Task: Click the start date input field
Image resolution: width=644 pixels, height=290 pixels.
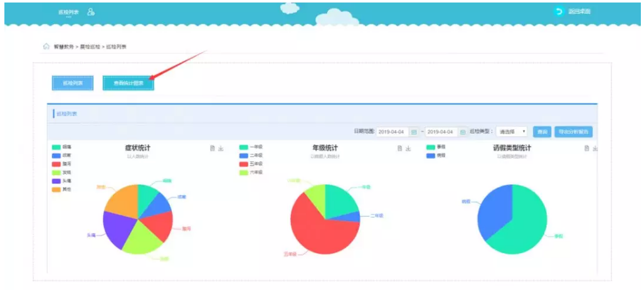Action: pyautogui.click(x=393, y=132)
